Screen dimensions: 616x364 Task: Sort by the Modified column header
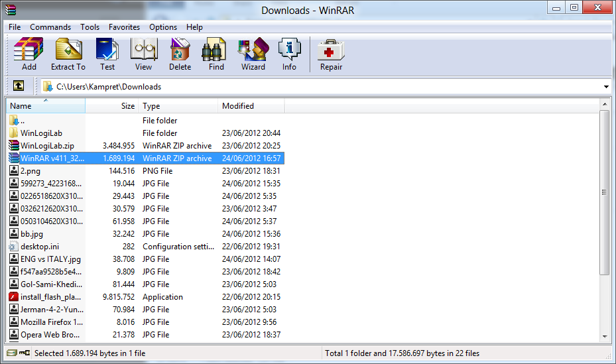coord(251,106)
